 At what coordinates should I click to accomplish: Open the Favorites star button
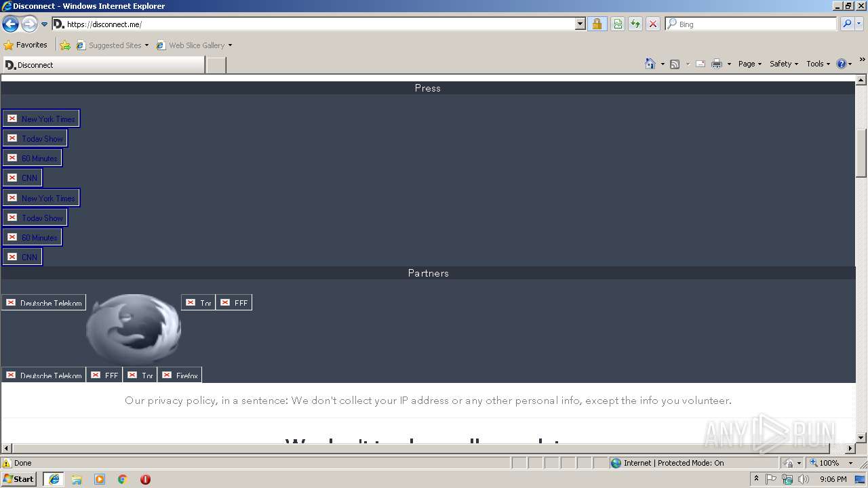[x=26, y=45]
